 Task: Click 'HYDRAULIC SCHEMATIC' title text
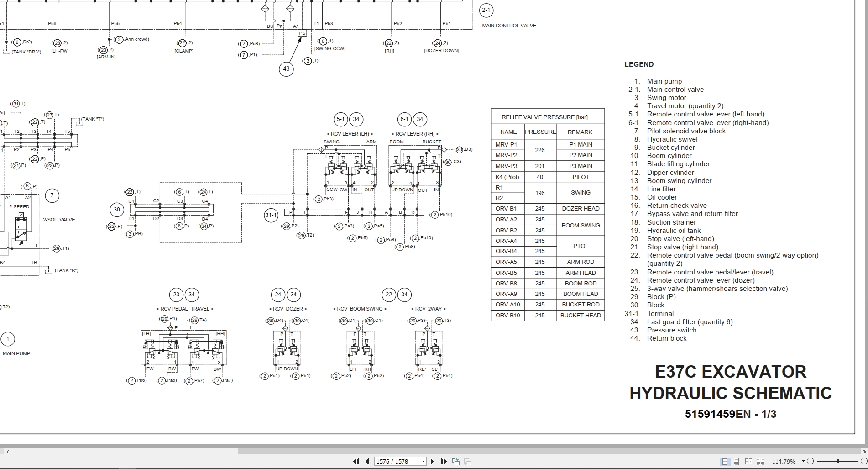pyautogui.click(x=731, y=393)
